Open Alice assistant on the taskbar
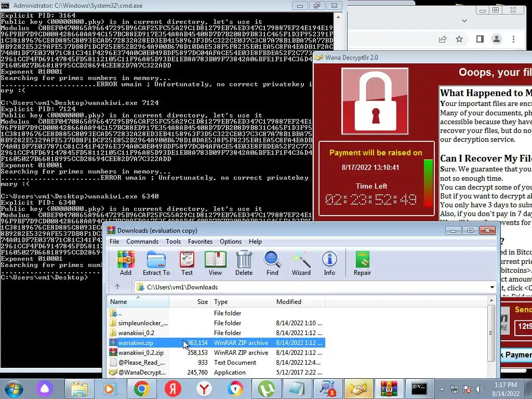 point(45,389)
